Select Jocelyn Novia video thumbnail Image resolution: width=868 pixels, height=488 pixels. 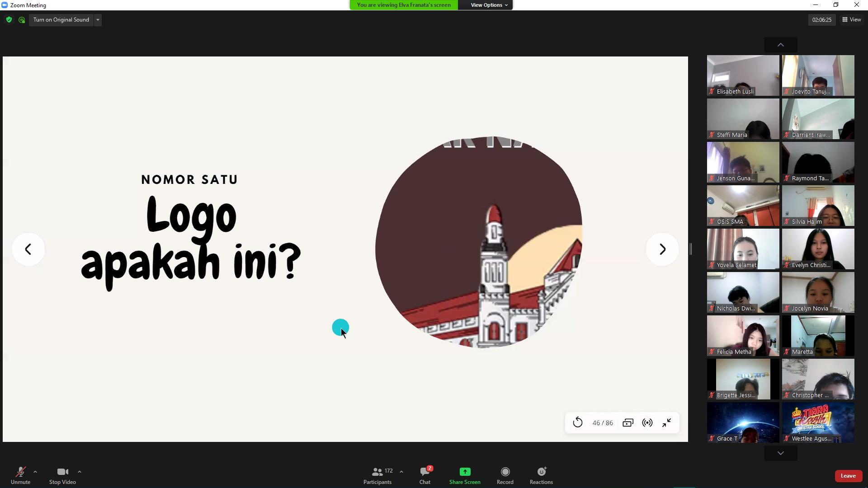818,292
